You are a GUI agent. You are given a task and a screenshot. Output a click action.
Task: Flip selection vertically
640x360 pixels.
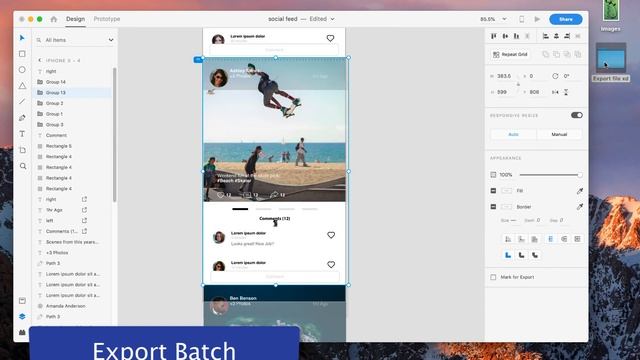click(x=566, y=92)
